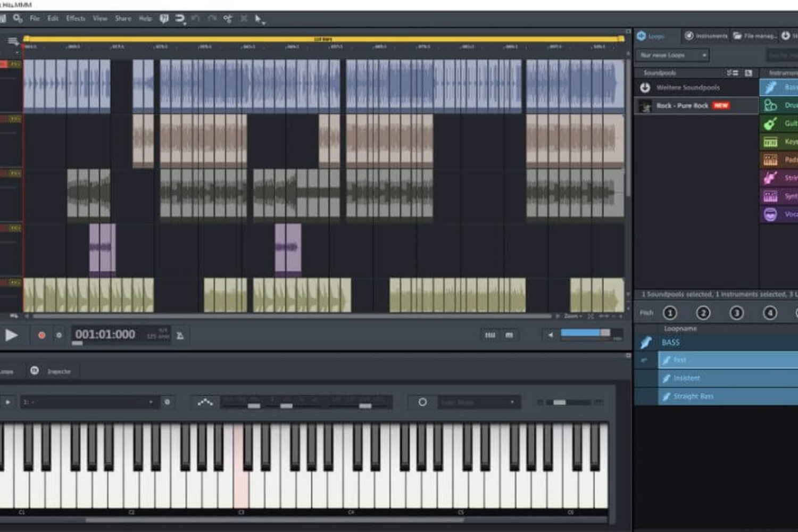This screenshot has width=798, height=532.
Task: Mute the master output speaker icon
Action: pos(552,335)
